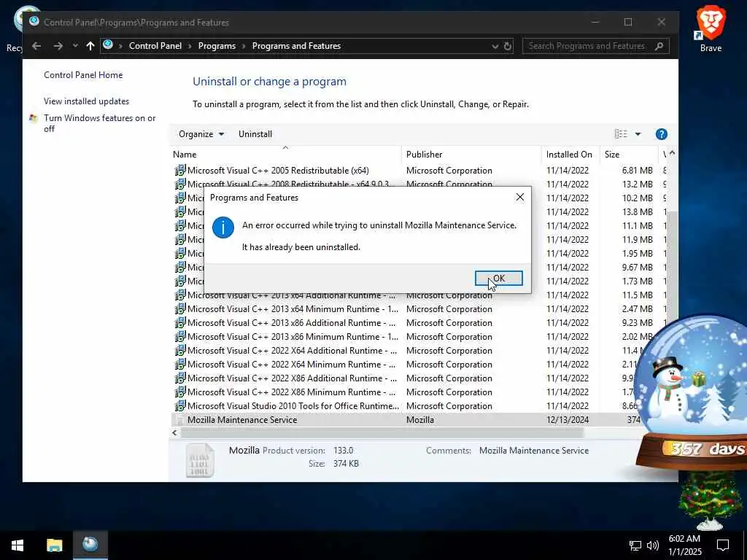Go forward with the navigation arrow

58,46
